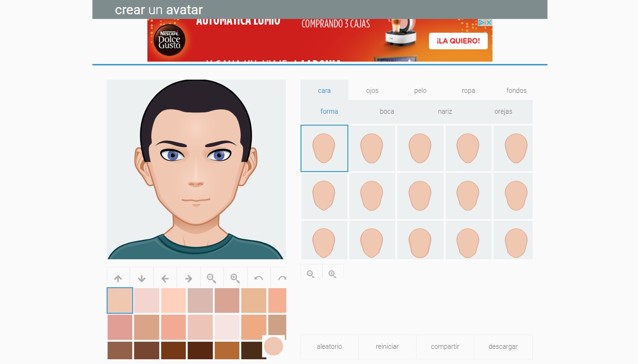
Task: Zoom in the face shape grid
Action: [333, 273]
